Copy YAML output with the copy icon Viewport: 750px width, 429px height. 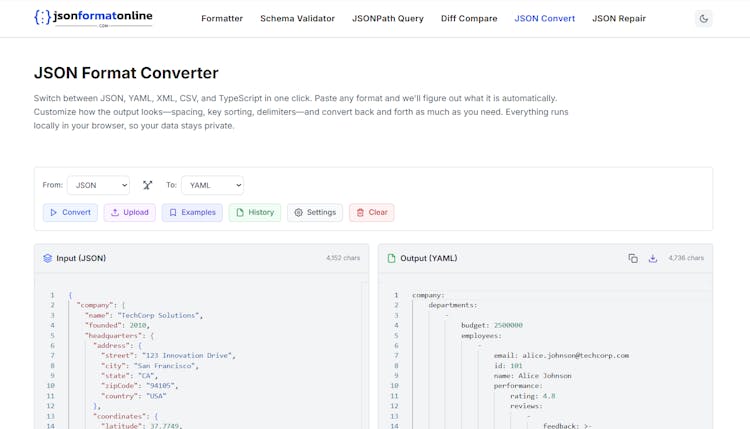point(633,258)
